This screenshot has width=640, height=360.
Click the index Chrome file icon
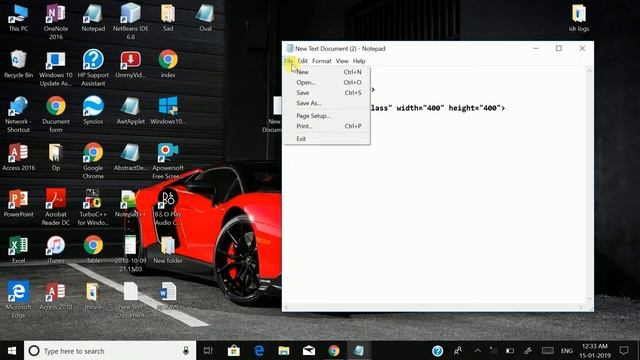point(168,64)
